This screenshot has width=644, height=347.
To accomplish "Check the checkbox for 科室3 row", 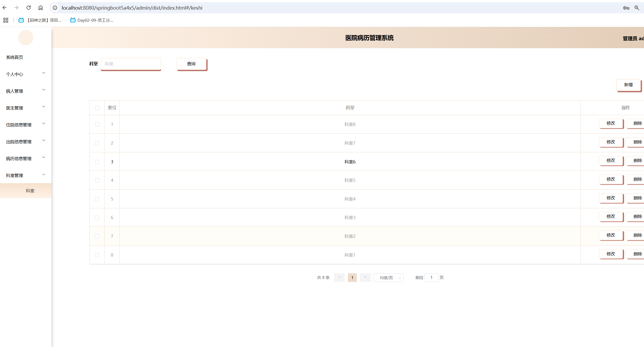I will coord(97,218).
